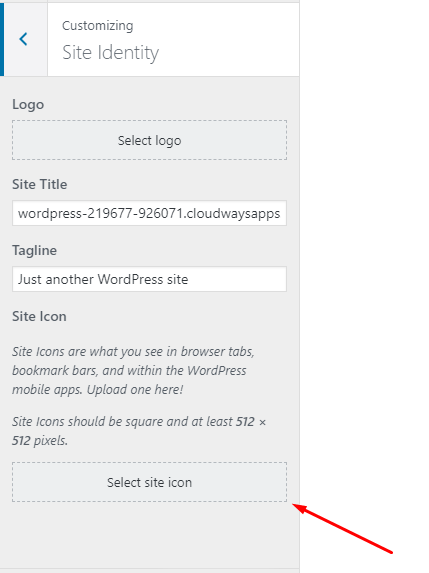Screen dimensions: 429x573
Task: Click the white preview area beside panel
Action: pyautogui.click(x=364, y=256)
